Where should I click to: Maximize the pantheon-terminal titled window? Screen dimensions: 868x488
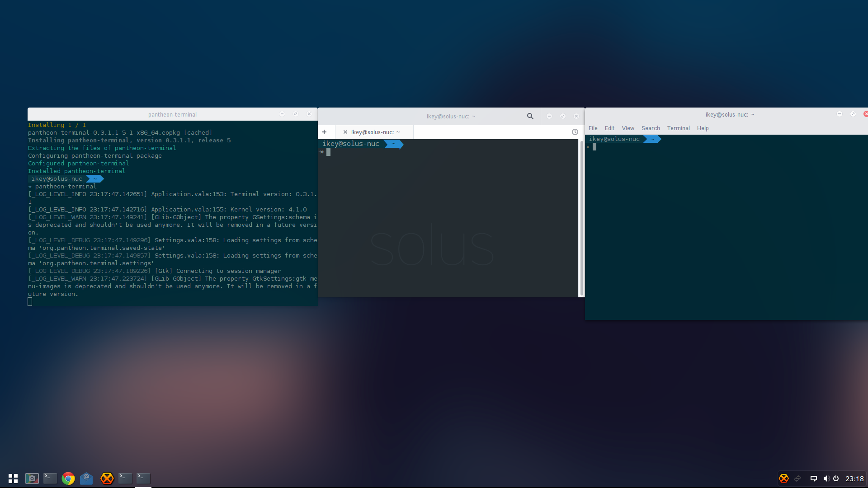[296, 114]
